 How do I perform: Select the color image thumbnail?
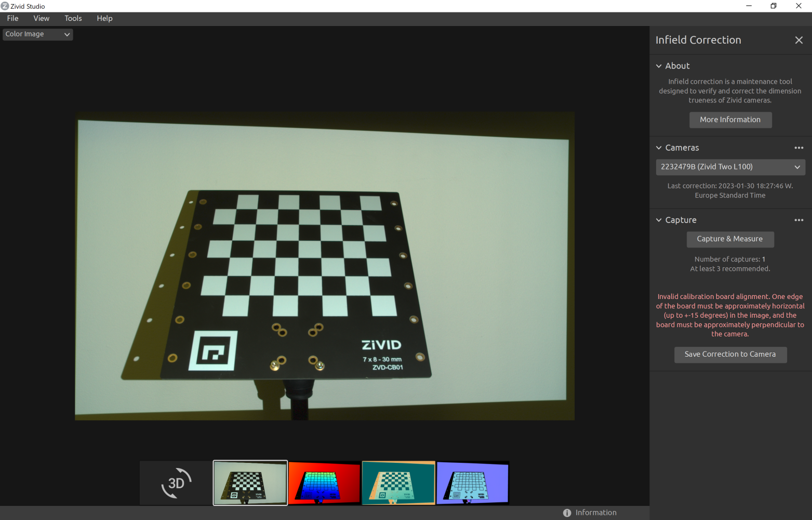[x=250, y=483]
